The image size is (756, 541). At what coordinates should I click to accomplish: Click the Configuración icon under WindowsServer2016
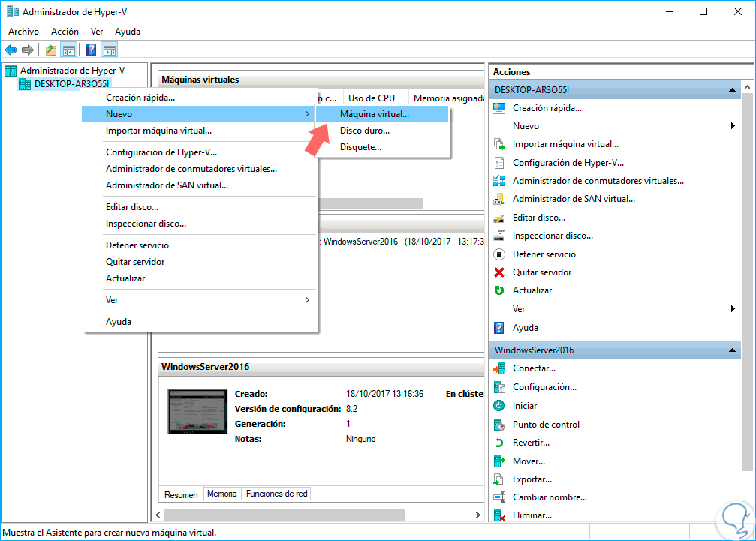coord(499,387)
